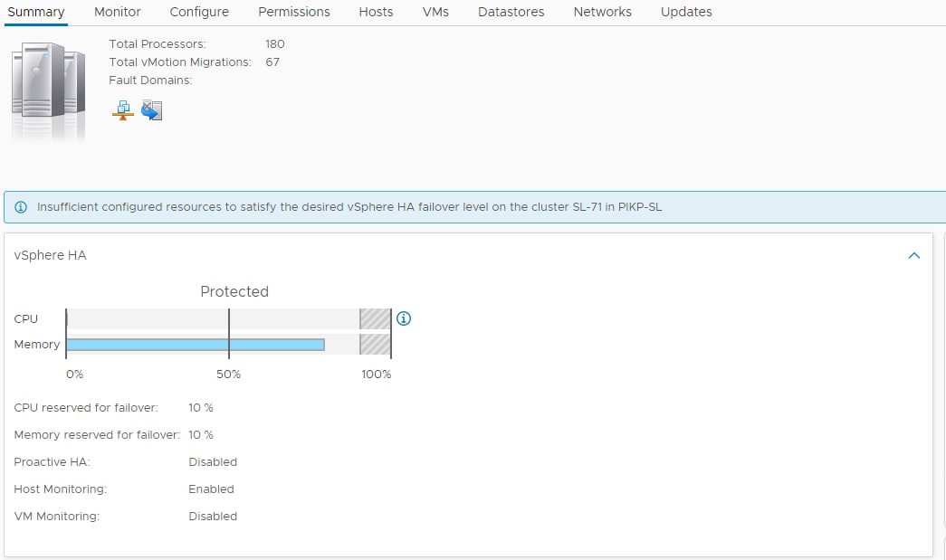
Task: Open the Configure tab
Action: coord(199,12)
